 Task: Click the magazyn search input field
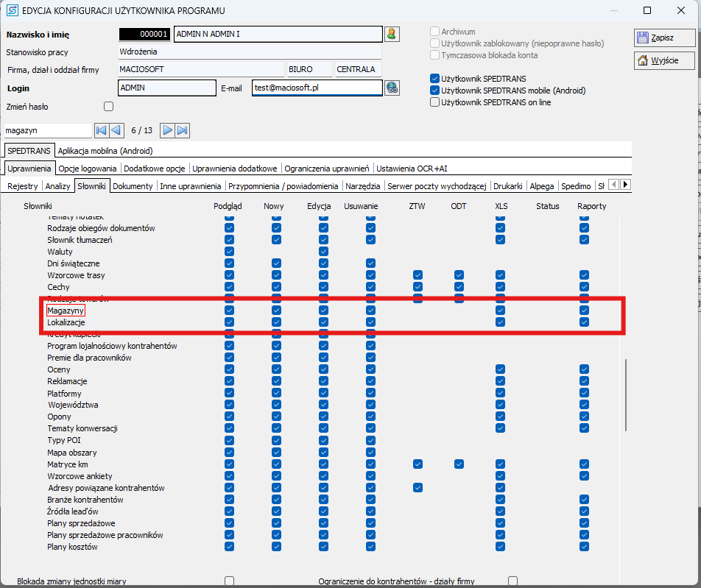[47, 130]
